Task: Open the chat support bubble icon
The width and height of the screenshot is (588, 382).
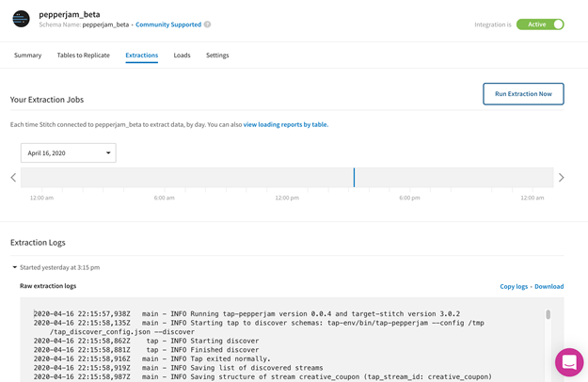Action: coord(569,362)
